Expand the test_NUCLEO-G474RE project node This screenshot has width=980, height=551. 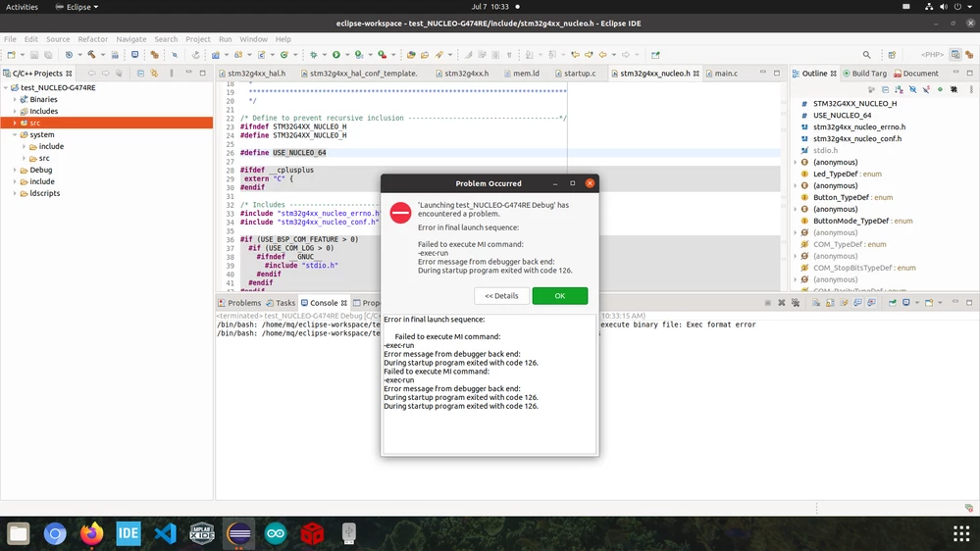[x=6, y=88]
